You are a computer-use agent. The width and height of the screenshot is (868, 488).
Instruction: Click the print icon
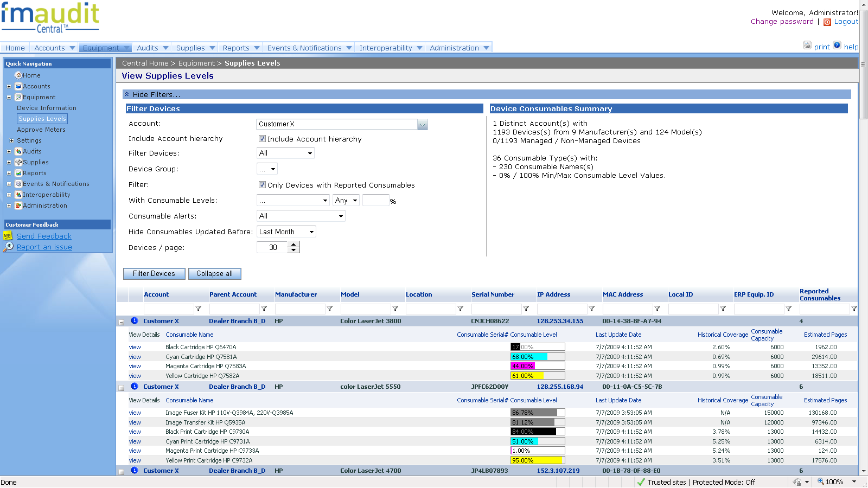[x=807, y=46]
